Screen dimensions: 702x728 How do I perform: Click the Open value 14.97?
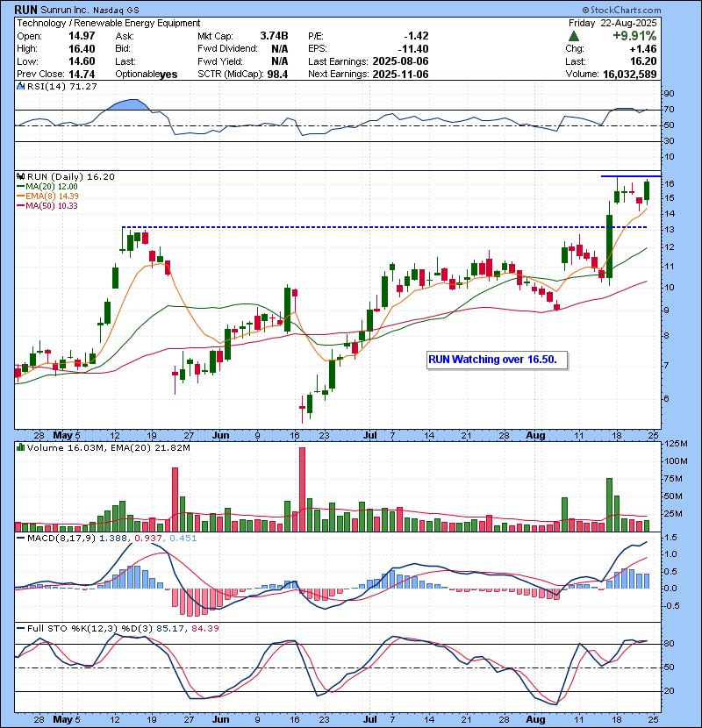tap(82, 36)
